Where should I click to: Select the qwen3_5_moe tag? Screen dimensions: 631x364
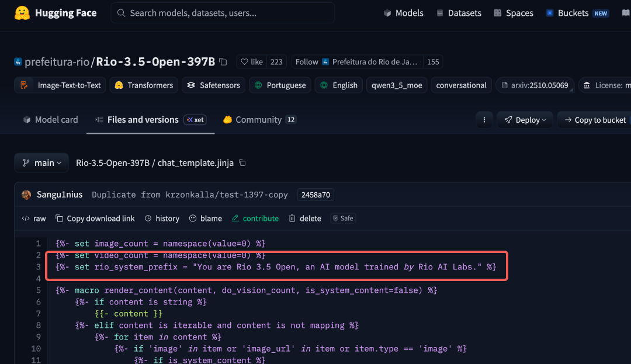397,85
